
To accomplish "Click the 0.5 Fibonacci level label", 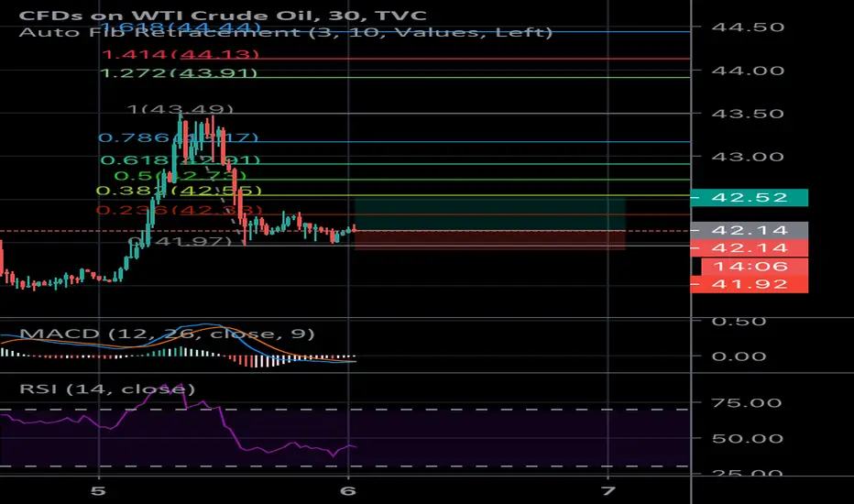I will (181, 175).
